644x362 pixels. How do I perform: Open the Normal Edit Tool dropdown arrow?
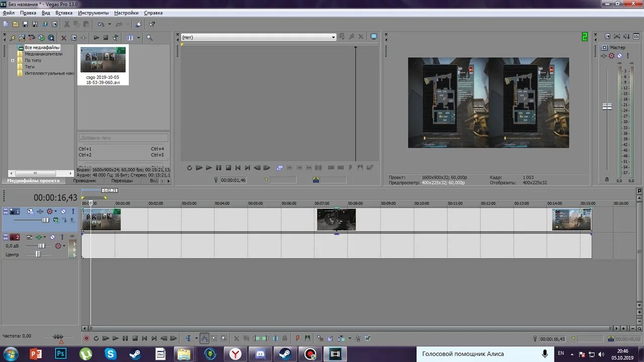coord(196,338)
